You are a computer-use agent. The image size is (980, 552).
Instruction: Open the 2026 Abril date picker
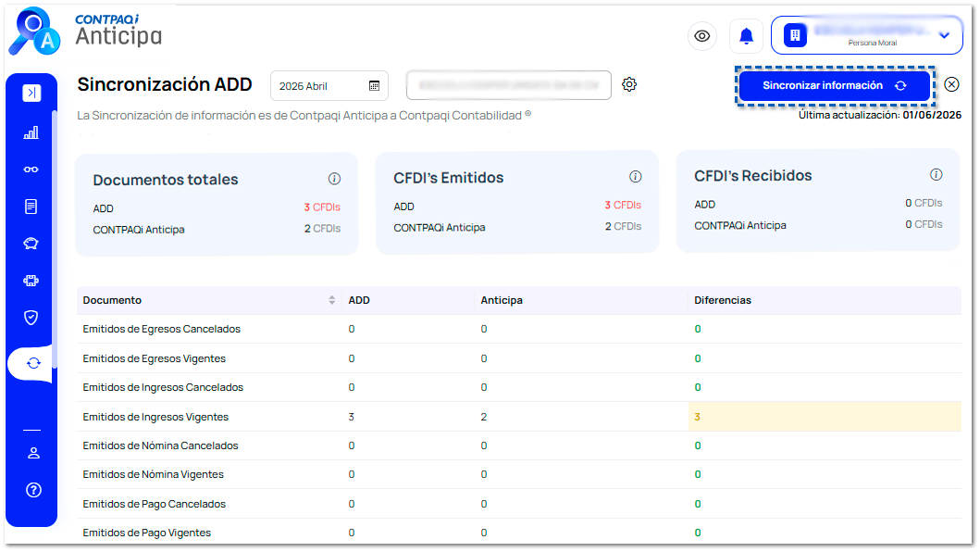(329, 86)
